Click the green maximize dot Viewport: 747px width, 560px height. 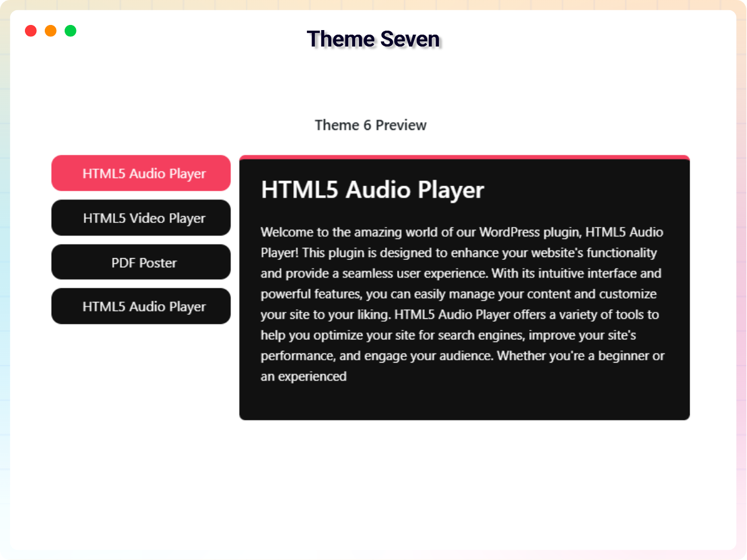[x=70, y=31]
